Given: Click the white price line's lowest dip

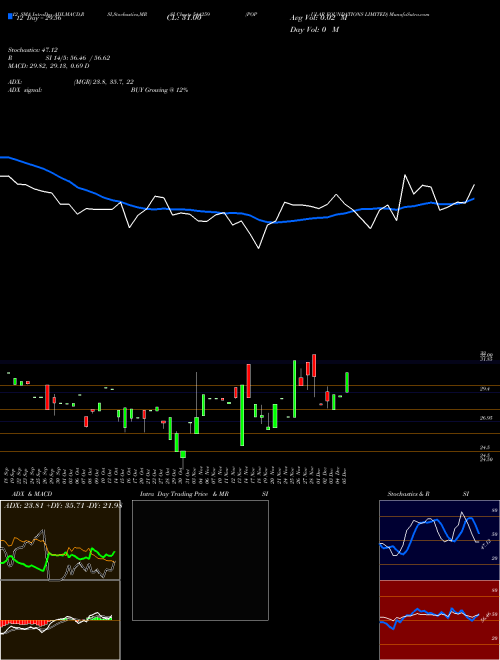Looking at the screenshot, I should point(258,248).
